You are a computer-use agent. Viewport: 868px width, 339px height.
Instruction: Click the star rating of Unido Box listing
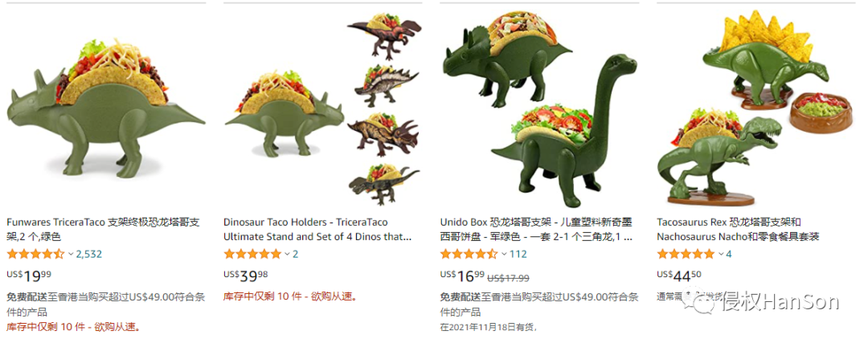[x=469, y=254]
